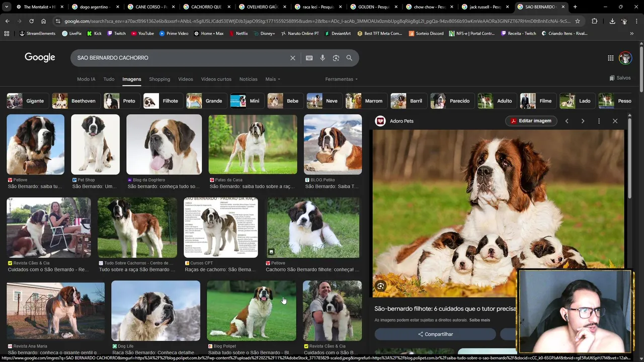The height and width of the screenshot is (362, 644).
Task: Open the Salvos saved items link
Action: [620, 78]
